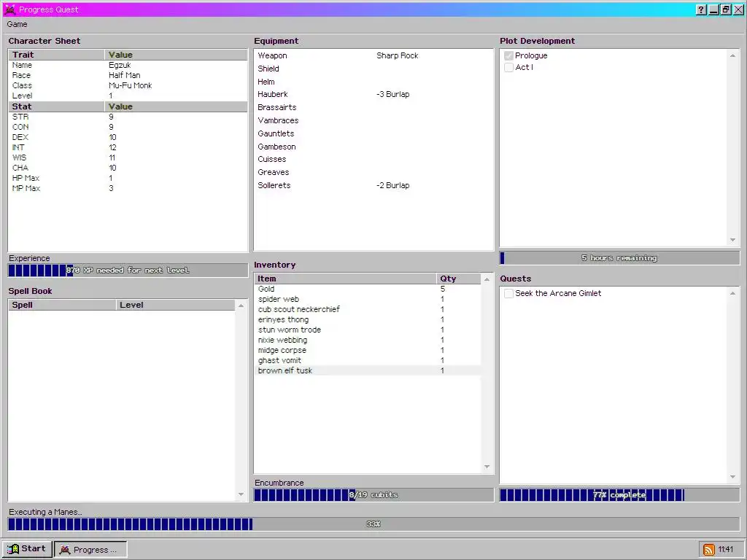
Task: Click the Weapon equipment row
Action: coord(373,55)
